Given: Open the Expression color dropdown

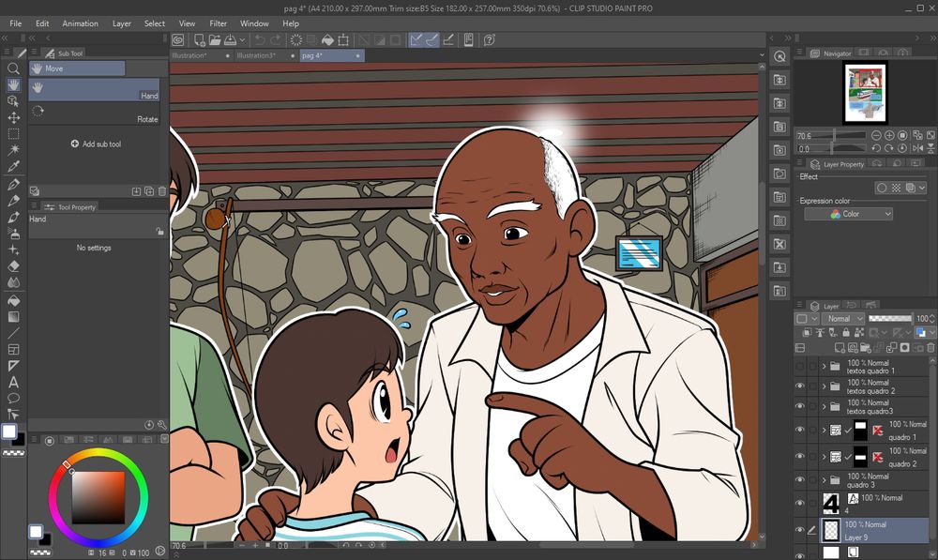Looking at the screenshot, I should pyautogui.click(x=849, y=214).
